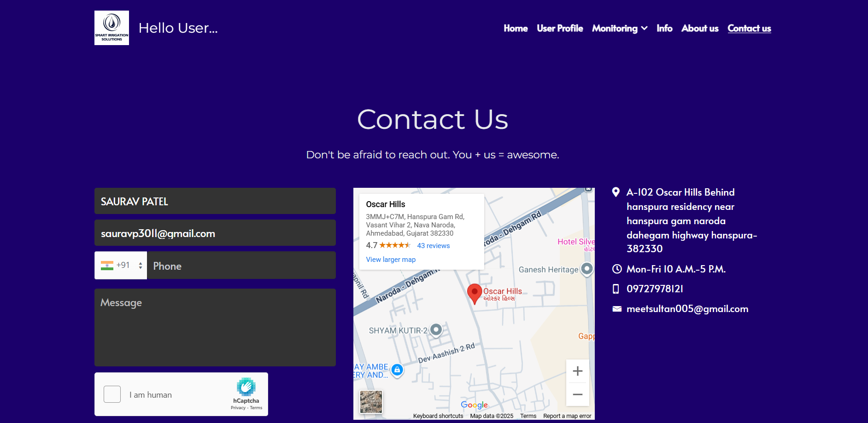The height and width of the screenshot is (423, 868).
Task: Click the hCaptcha logo
Action: tap(246, 387)
